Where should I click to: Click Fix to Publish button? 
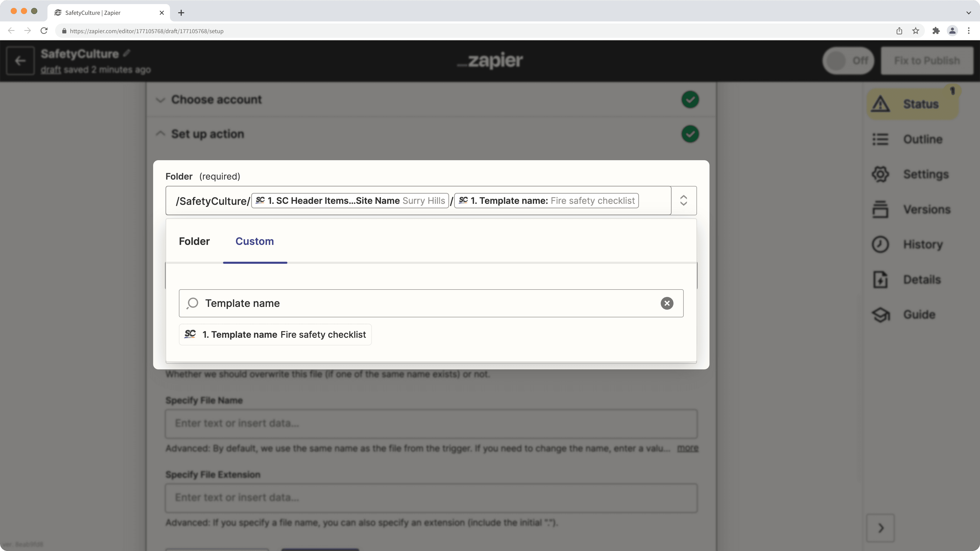click(x=927, y=60)
